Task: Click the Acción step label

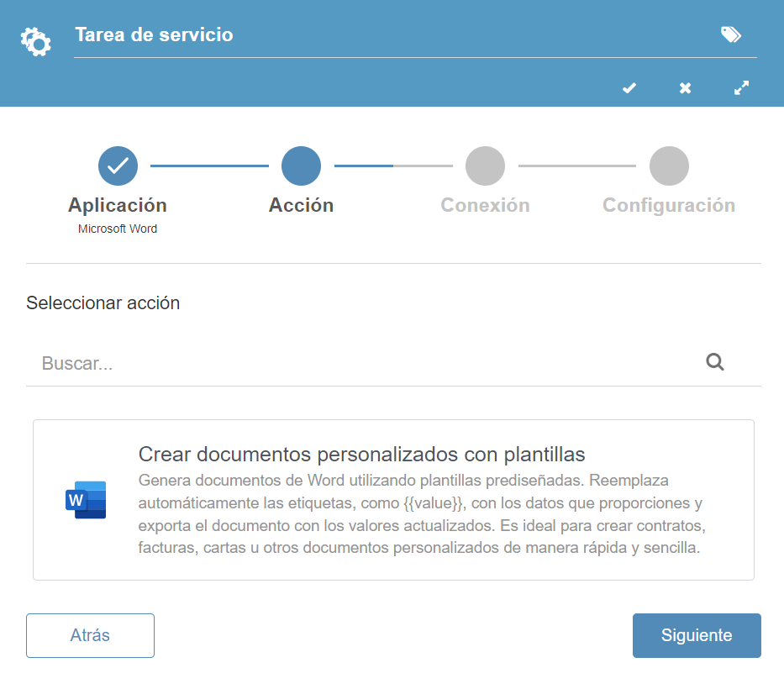Action: pos(301,205)
